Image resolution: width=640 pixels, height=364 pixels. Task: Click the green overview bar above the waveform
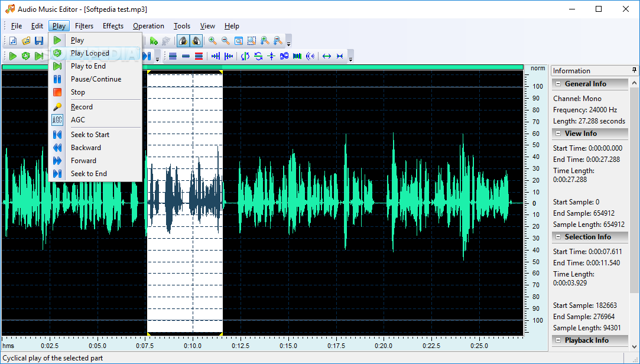(x=262, y=67)
